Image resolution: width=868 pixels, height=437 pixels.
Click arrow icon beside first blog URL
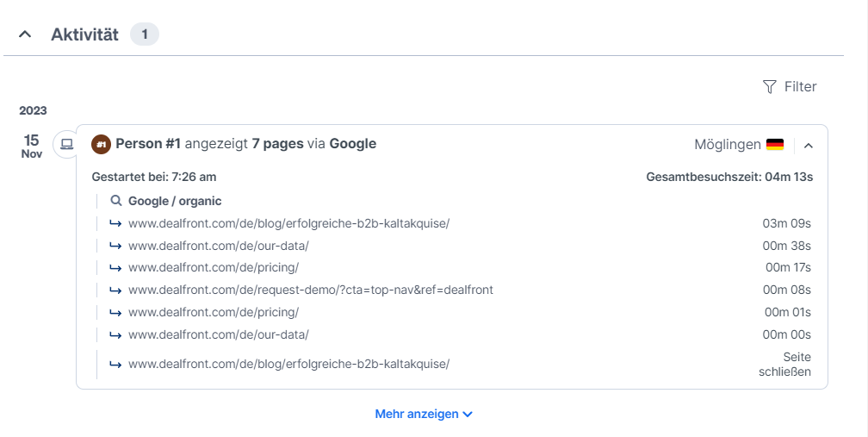[x=115, y=224]
